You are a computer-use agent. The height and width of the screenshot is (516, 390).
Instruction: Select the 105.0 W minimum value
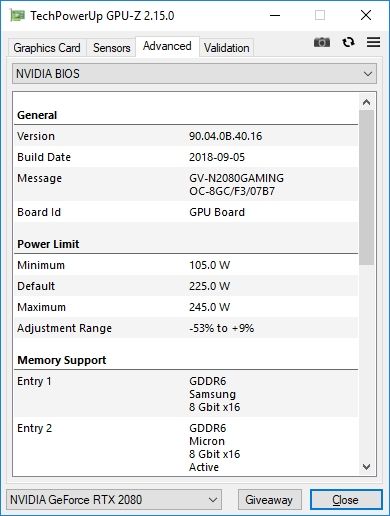click(210, 265)
